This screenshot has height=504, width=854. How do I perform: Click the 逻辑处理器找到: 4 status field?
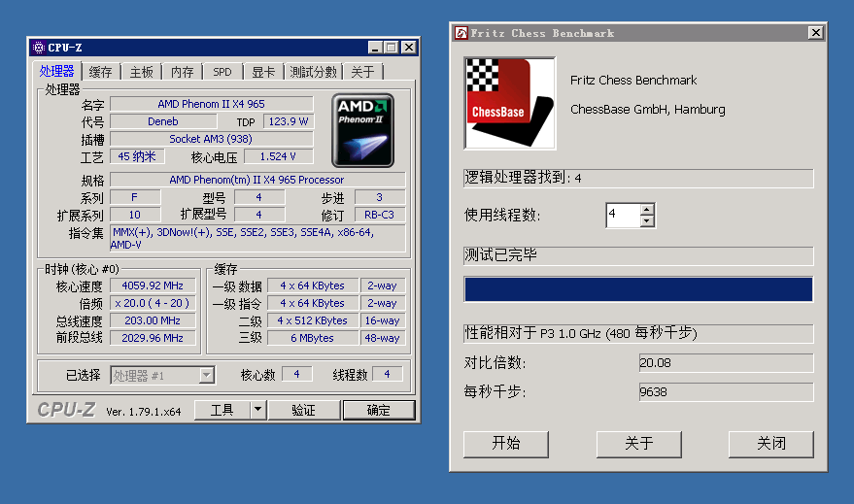[x=638, y=178]
